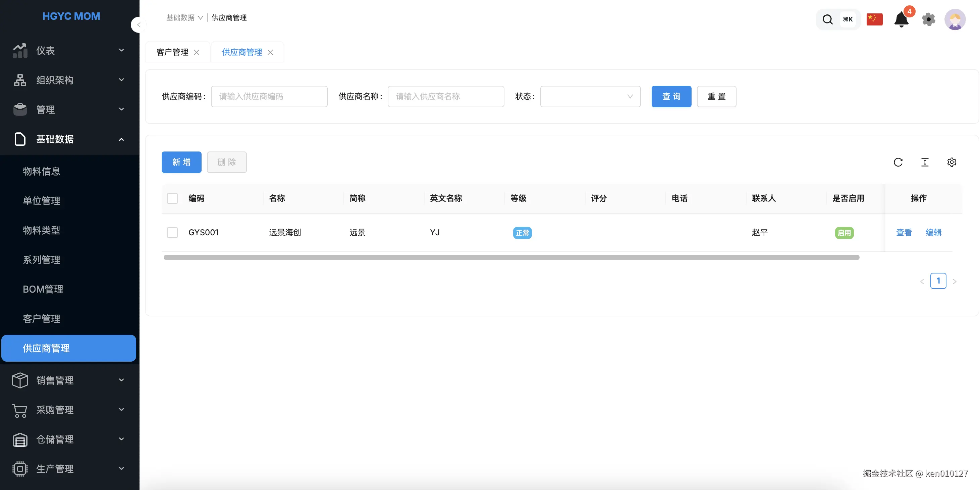Open the 状态 status dropdown
980x490 pixels.
590,97
